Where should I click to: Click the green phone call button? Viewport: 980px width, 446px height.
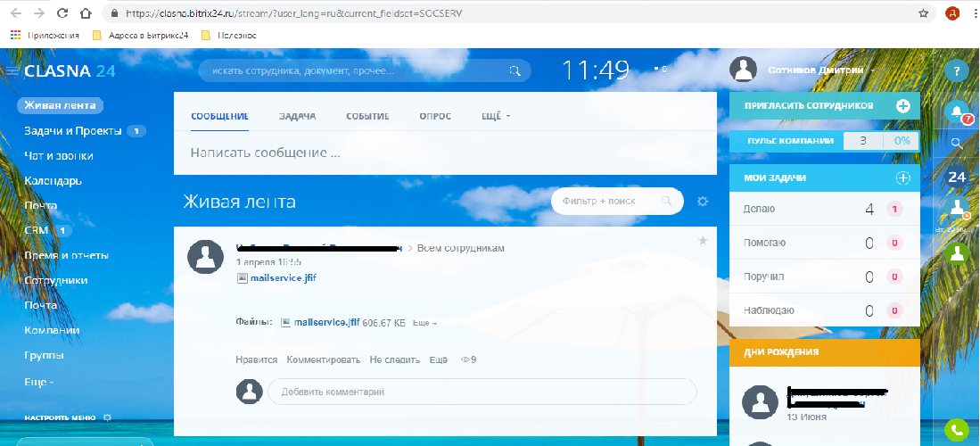coord(956,430)
